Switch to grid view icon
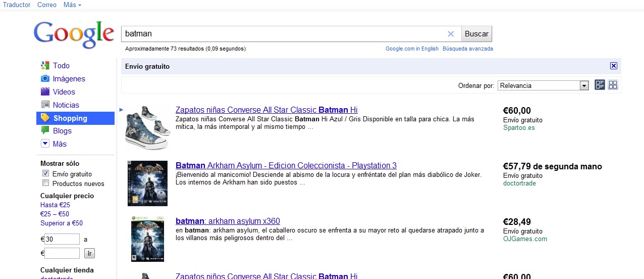Viewport: 644px width, 279px height. [613, 85]
